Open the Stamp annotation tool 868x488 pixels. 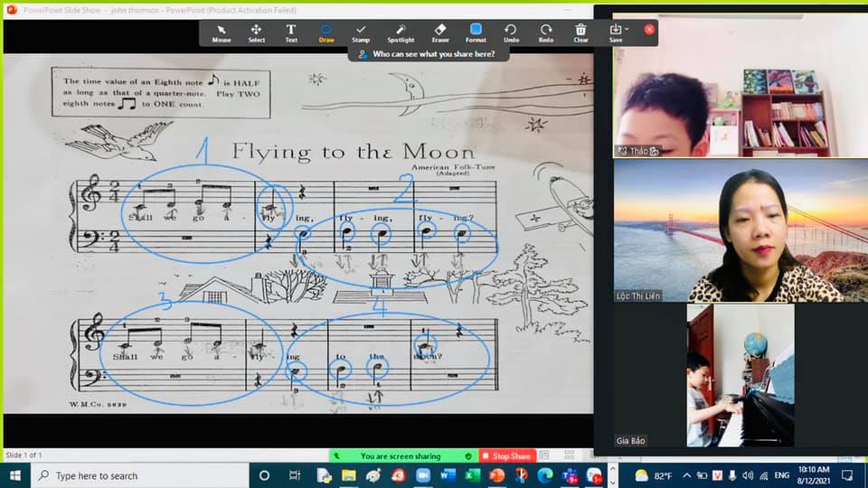tap(361, 33)
